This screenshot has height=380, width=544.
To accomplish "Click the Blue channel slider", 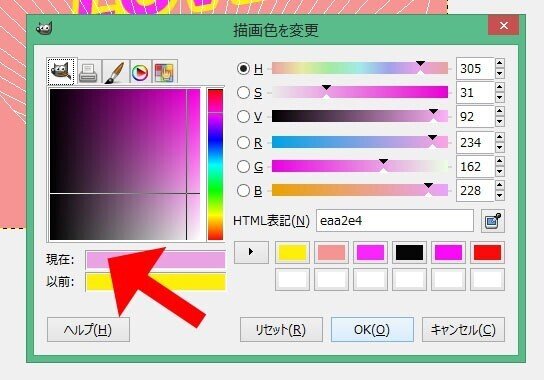I will pos(360,190).
